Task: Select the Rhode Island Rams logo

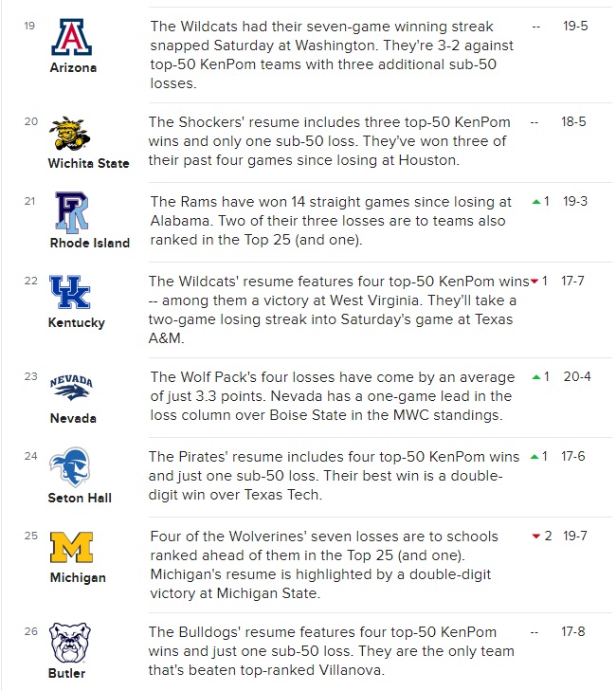Action: pyautogui.click(x=71, y=212)
